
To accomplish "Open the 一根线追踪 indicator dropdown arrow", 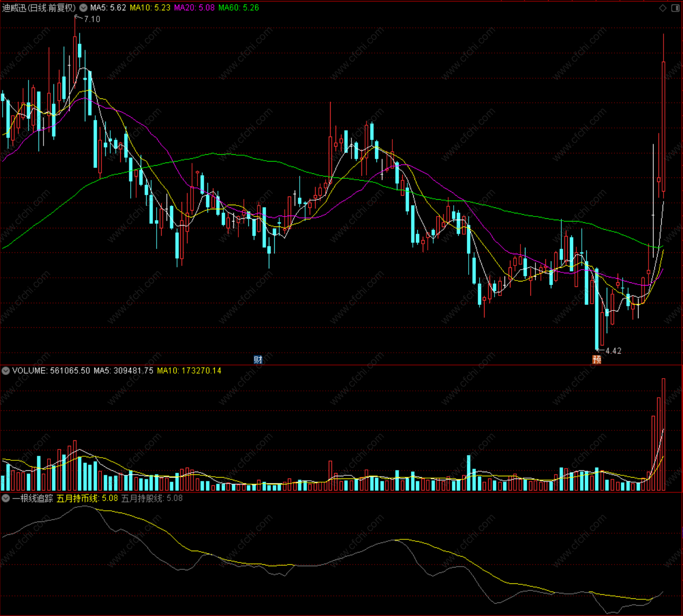I will 6,498.
